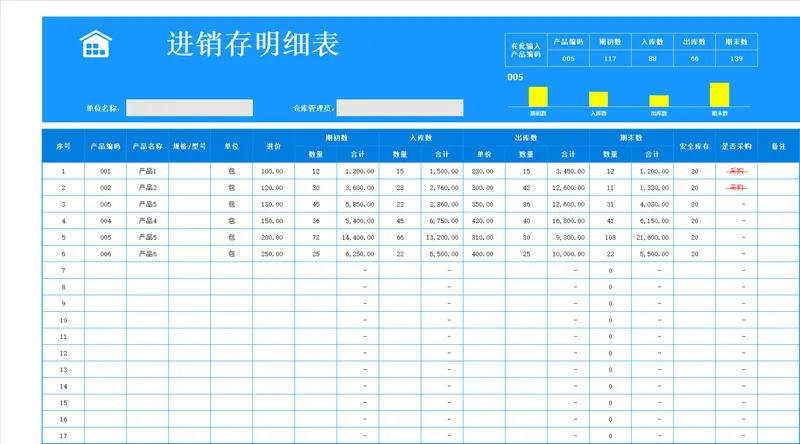Select the total cell 10,000.00
The image size is (800, 444).
click(x=568, y=254)
